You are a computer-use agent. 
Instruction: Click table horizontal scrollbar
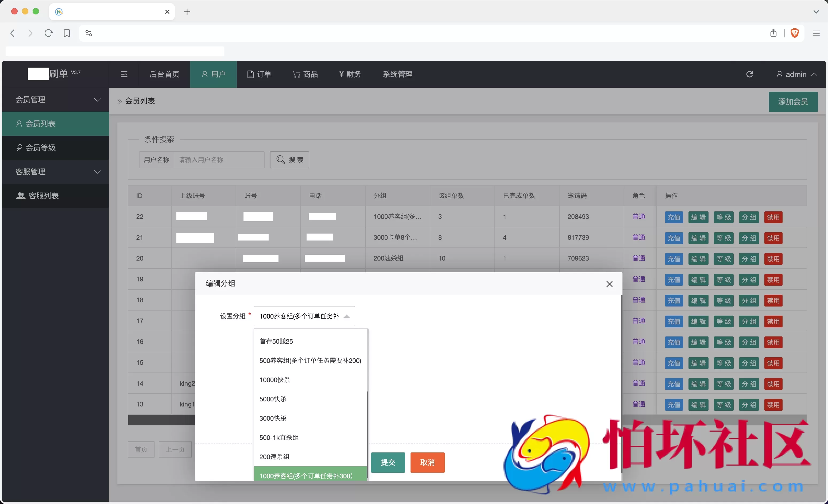(x=161, y=420)
